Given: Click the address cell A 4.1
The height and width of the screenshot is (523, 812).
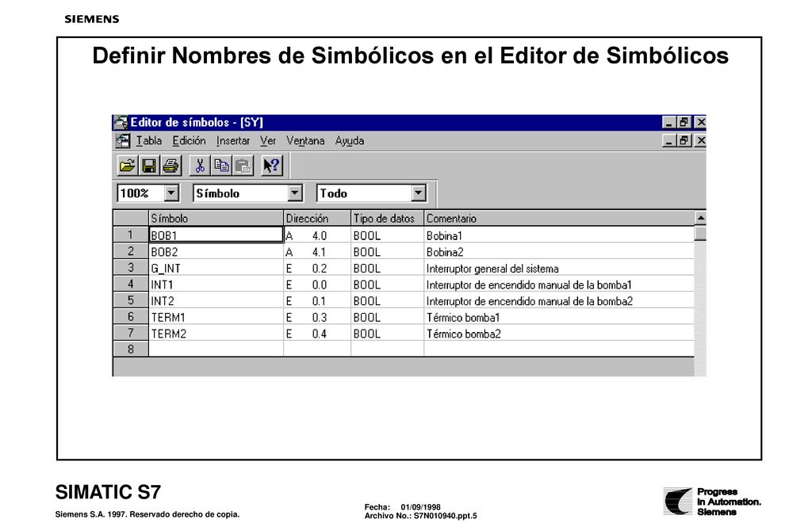Looking at the screenshot, I should (317, 252).
